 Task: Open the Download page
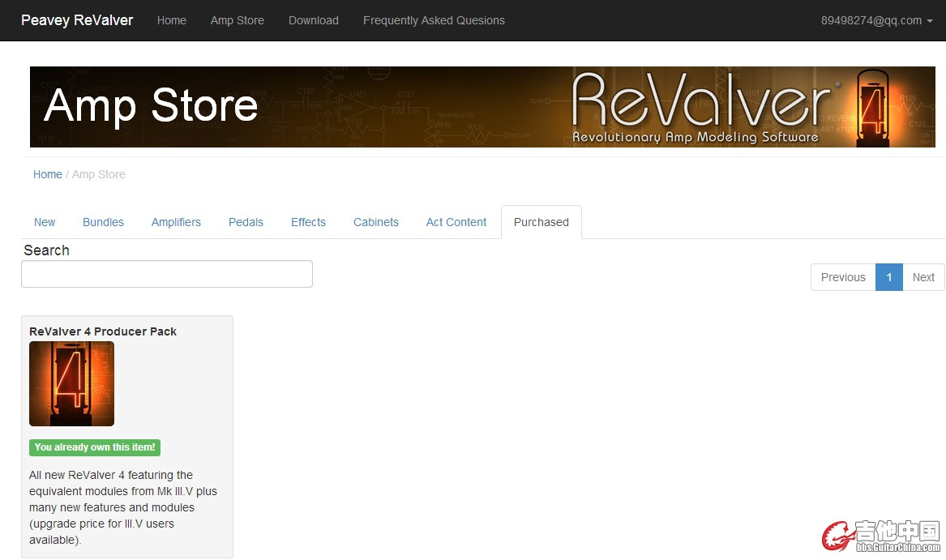(313, 20)
